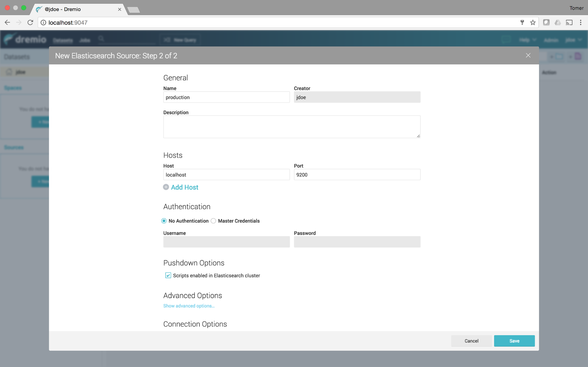Expand Show advanced options link
Image resolution: width=588 pixels, height=367 pixels.
click(x=189, y=306)
